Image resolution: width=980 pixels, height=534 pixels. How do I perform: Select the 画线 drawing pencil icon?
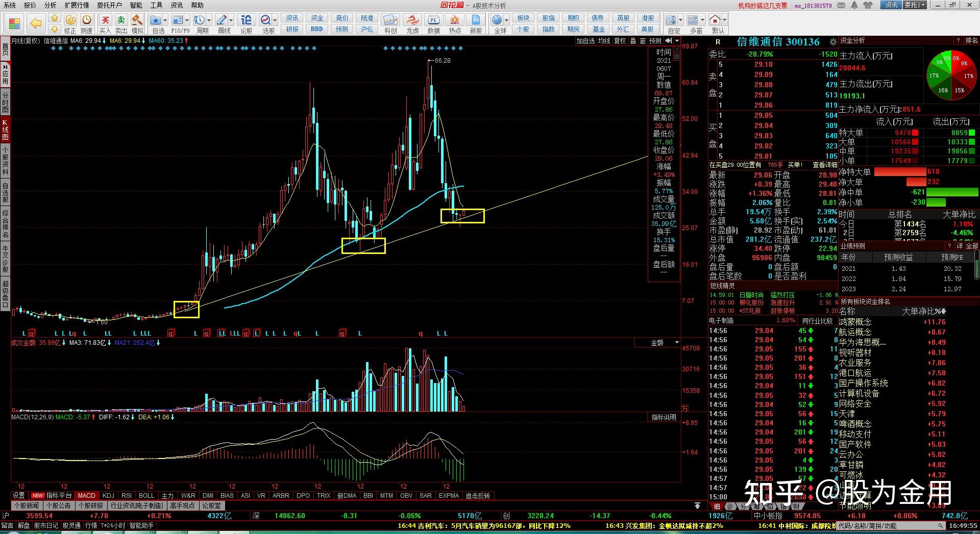pos(222,20)
